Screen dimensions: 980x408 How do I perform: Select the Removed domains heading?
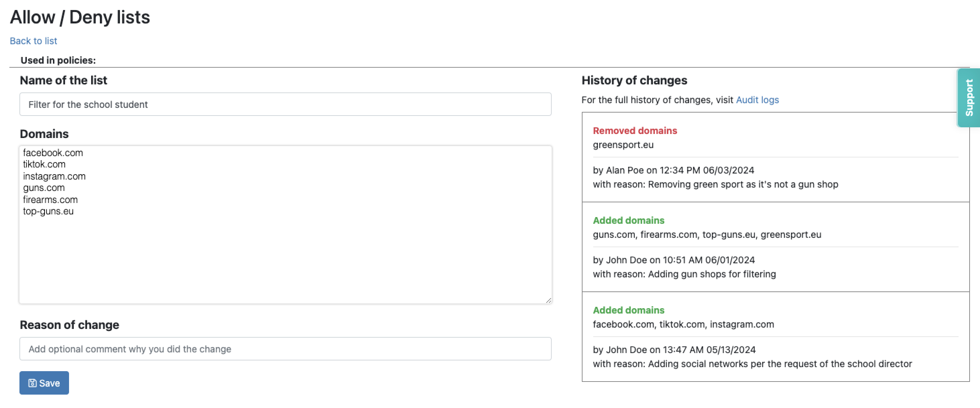coord(635,130)
